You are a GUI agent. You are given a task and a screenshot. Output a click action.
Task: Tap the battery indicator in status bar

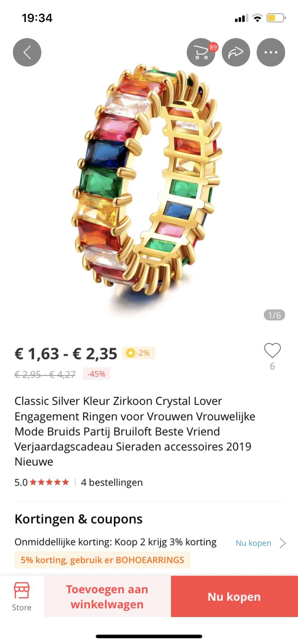pyautogui.click(x=276, y=18)
